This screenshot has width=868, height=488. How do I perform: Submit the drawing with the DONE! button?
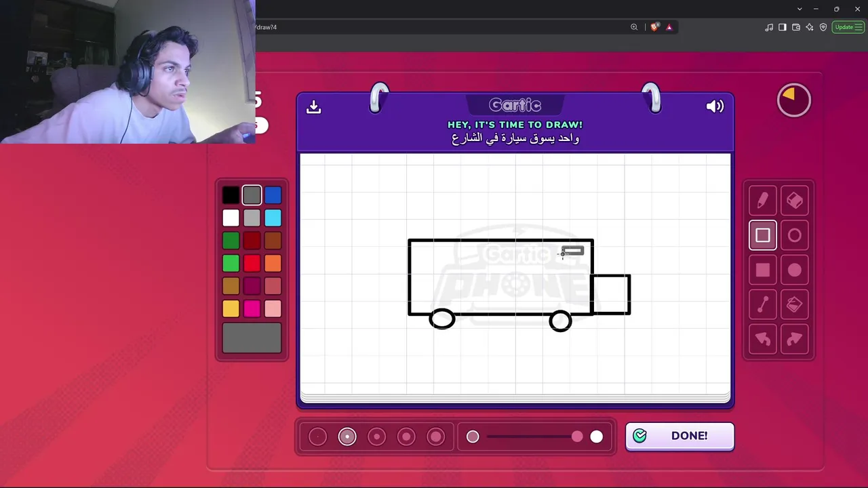679,436
